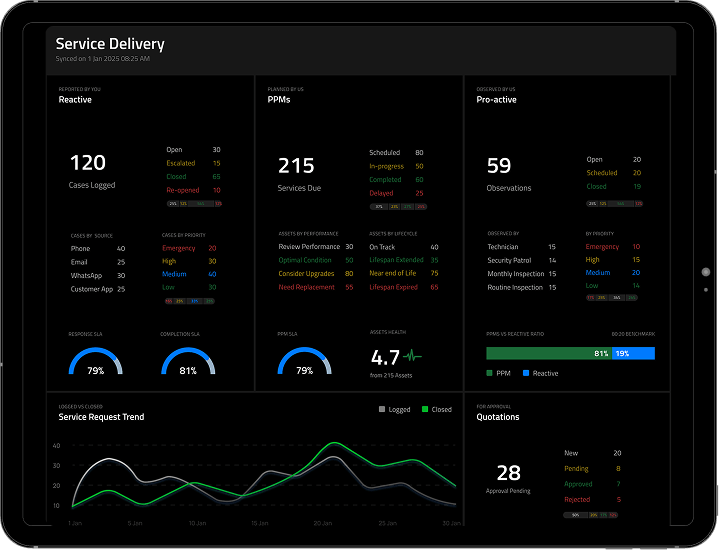
Task: Select the Lifespan Expired lifecycle row
Action: [403, 287]
